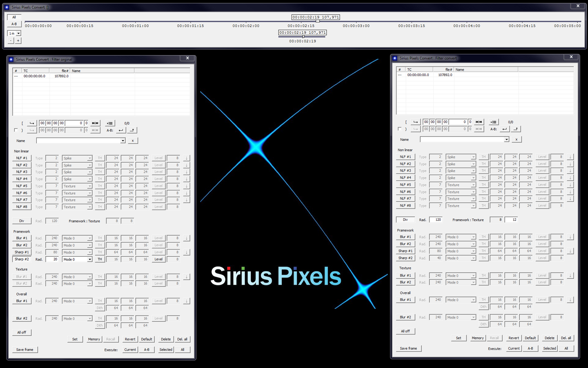Open the list icon button in Filter original

click(110, 123)
